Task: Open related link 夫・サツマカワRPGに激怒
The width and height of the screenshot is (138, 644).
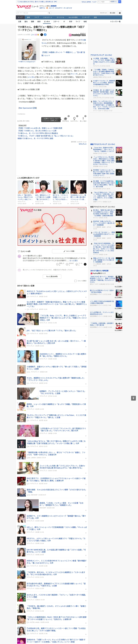Action: pos(35,138)
